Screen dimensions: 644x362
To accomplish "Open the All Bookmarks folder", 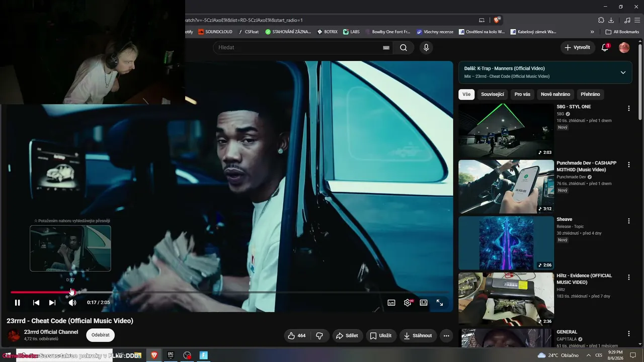I will pyautogui.click(x=622, y=32).
